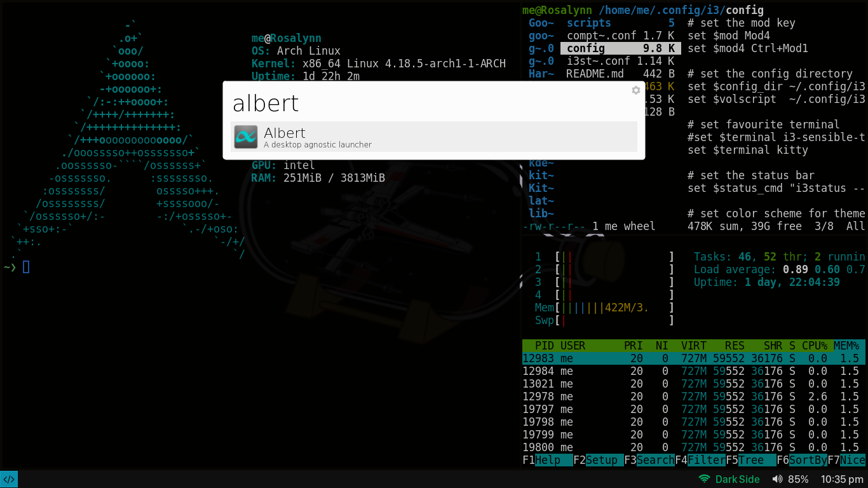Click F2 Setup in htop
The width and height of the screenshot is (868, 488).
click(x=599, y=460)
